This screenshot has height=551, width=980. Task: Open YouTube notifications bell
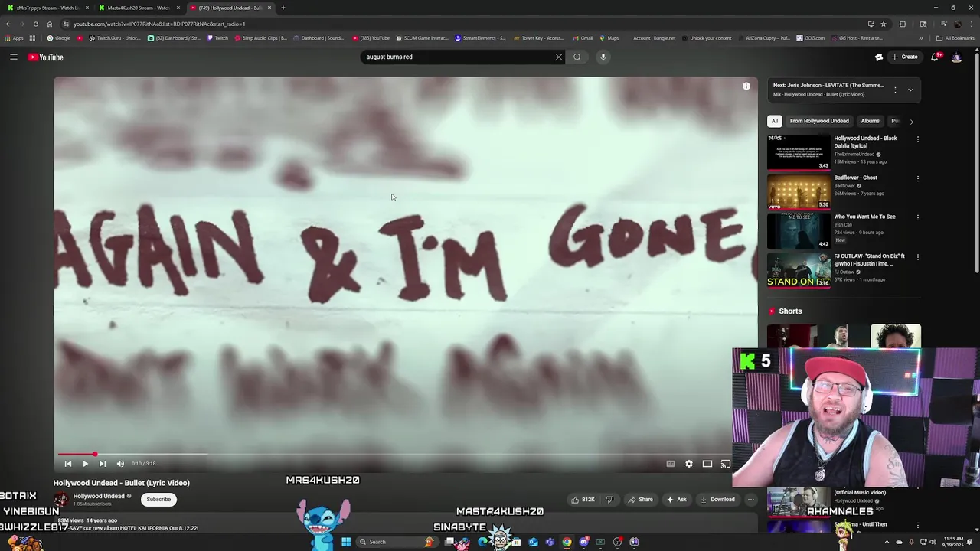936,57
